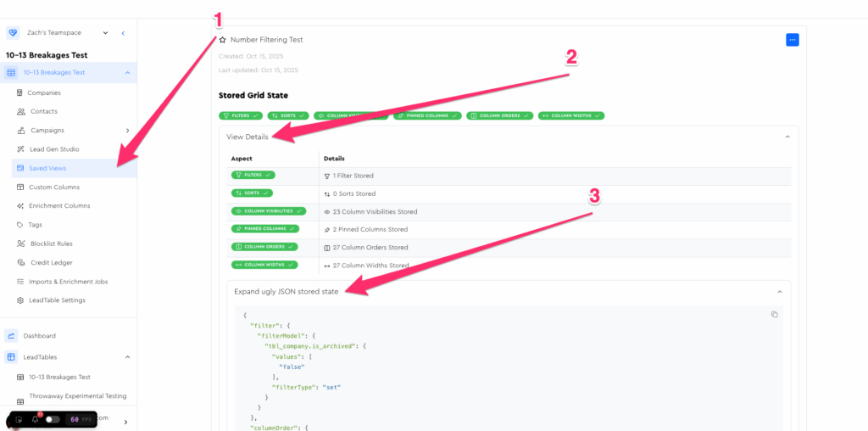Click the Pinned Columns badge under Stored Grid State

(427, 115)
